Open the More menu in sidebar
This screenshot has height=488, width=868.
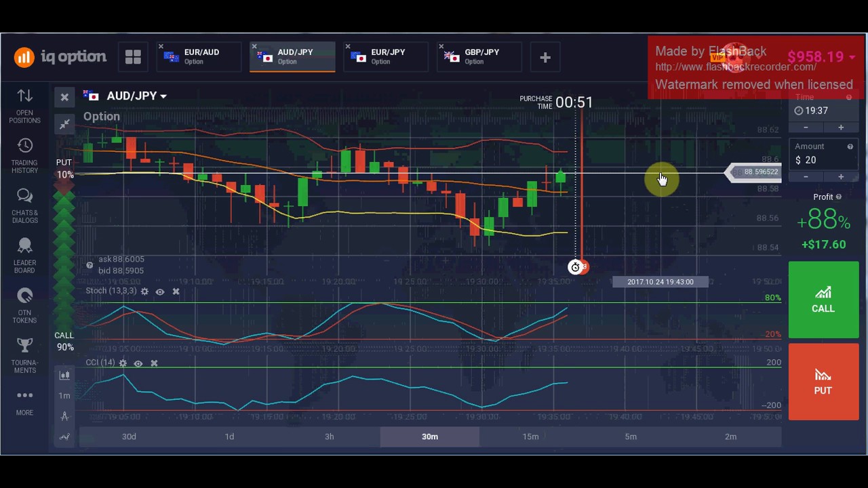pyautogui.click(x=24, y=402)
